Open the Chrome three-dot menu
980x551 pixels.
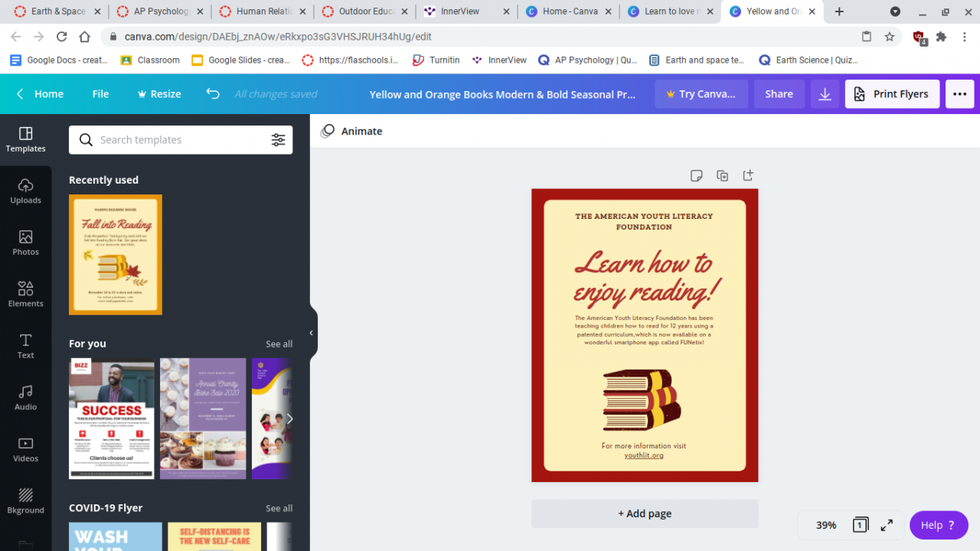click(965, 37)
